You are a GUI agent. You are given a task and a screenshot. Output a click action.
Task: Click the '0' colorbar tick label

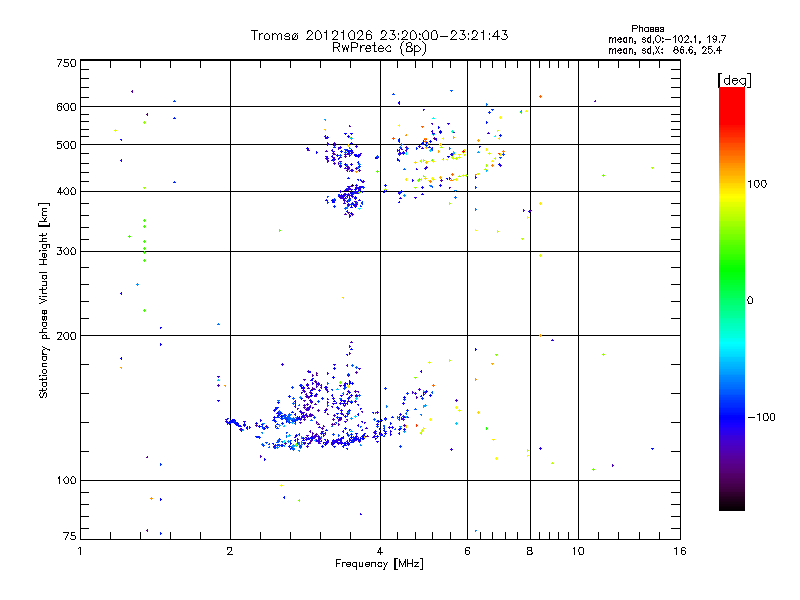point(750,300)
